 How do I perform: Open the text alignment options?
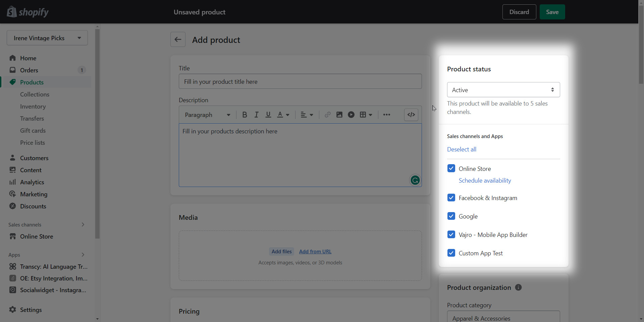pos(307,115)
